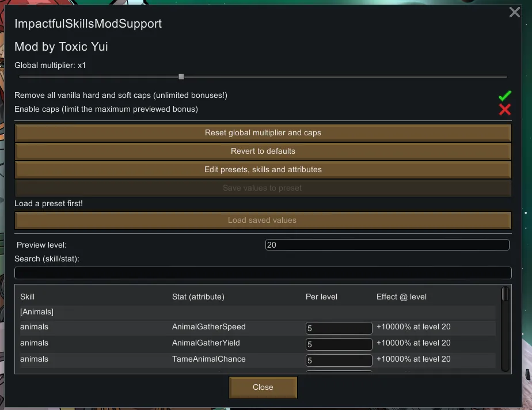Screen dimensions: 532x410
Task: Select the TameAnimalChance per level field
Action: pos(339,360)
